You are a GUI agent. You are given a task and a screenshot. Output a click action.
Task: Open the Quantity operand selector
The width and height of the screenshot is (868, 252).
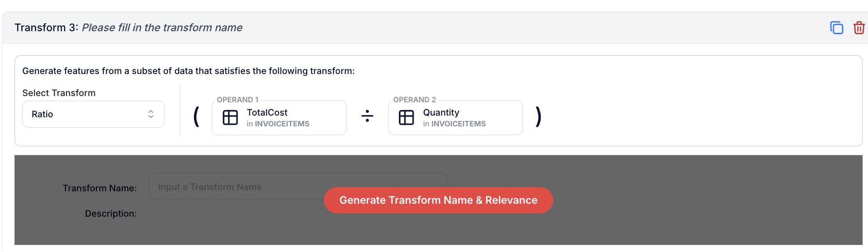tap(456, 118)
